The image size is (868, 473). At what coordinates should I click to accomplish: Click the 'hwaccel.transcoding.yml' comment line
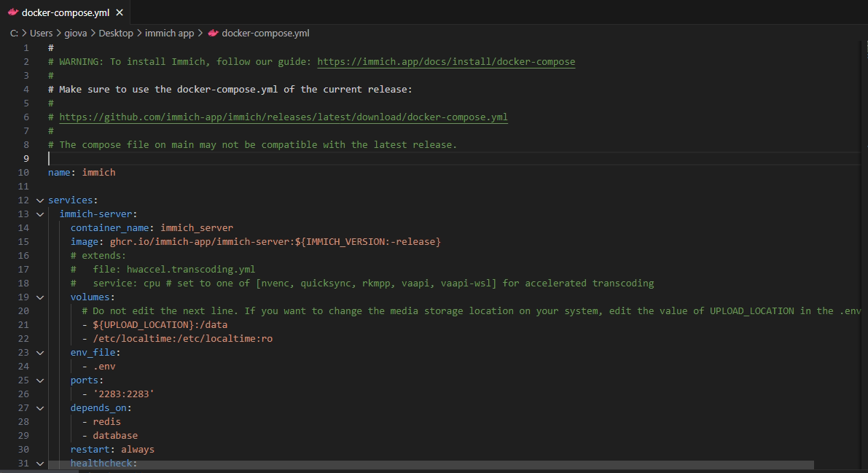point(163,269)
